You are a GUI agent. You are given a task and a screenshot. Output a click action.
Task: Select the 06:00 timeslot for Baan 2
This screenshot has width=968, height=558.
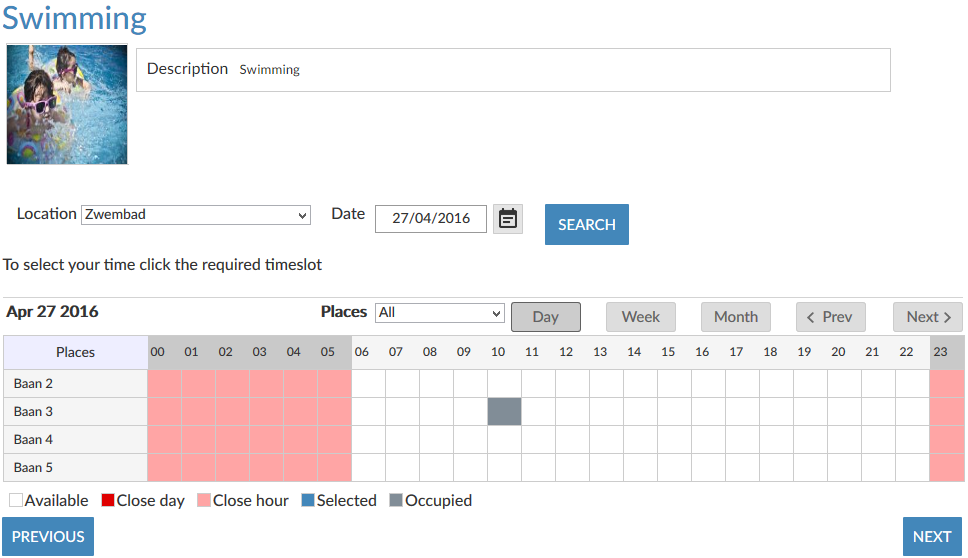point(368,383)
